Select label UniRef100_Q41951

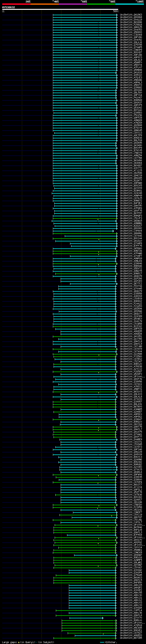pos(131,336)
